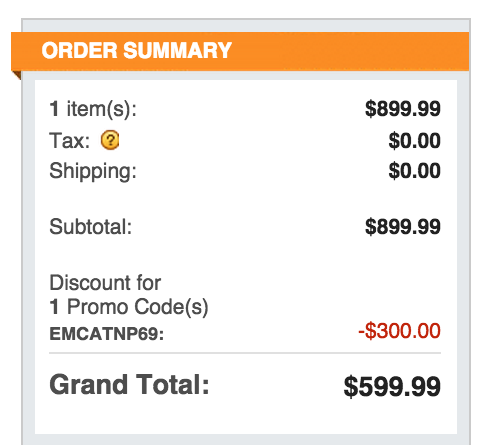Click the Grand Total label
Screen dimensions: 491x445
(x=129, y=385)
